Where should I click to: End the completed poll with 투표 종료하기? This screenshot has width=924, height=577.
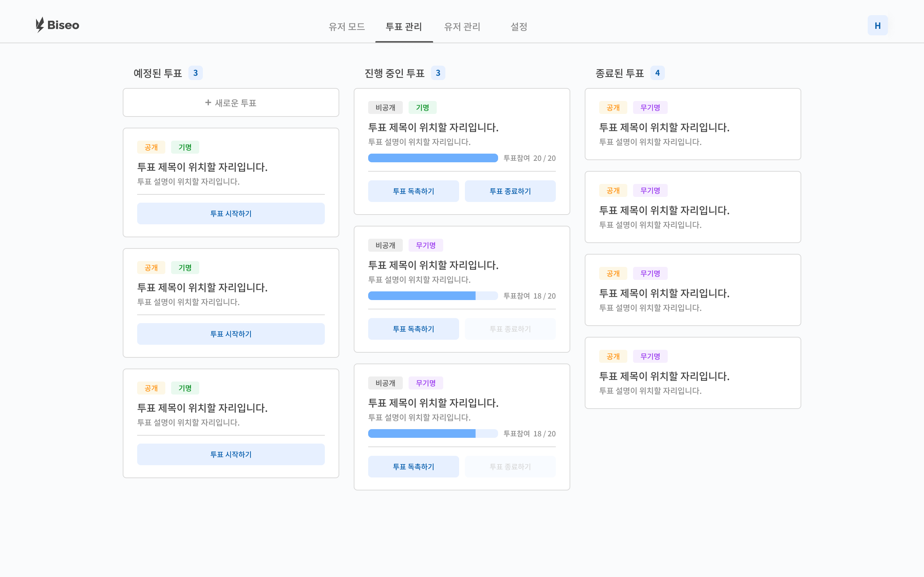point(510,191)
